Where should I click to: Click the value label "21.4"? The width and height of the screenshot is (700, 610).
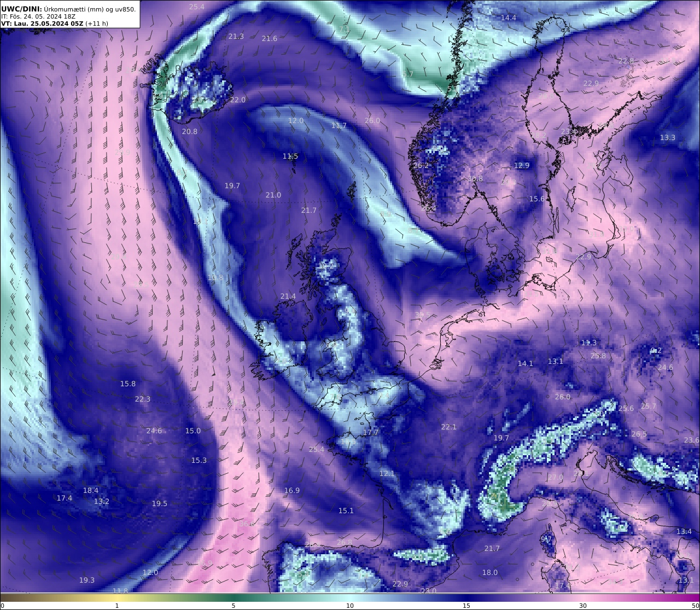pos(288,297)
